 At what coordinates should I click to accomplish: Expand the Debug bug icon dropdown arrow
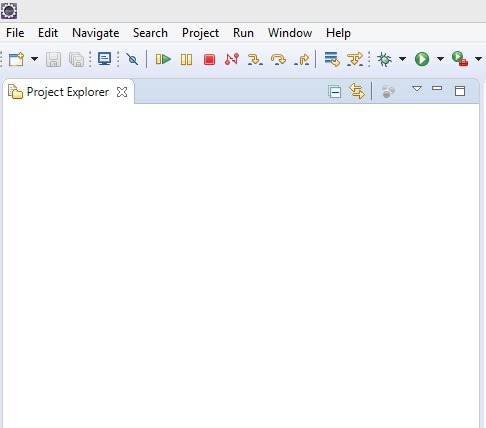[x=402, y=59]
